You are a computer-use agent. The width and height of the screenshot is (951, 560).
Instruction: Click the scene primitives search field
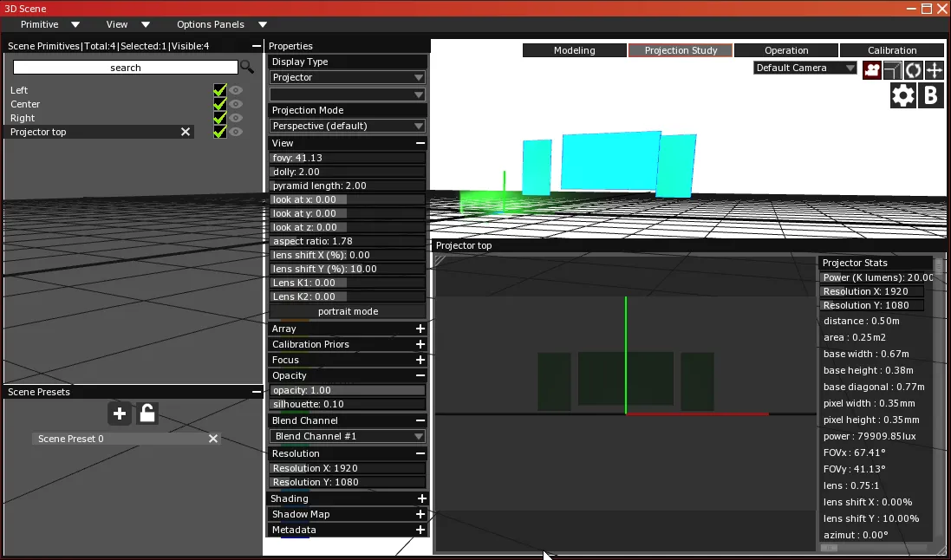pos(126,68)
